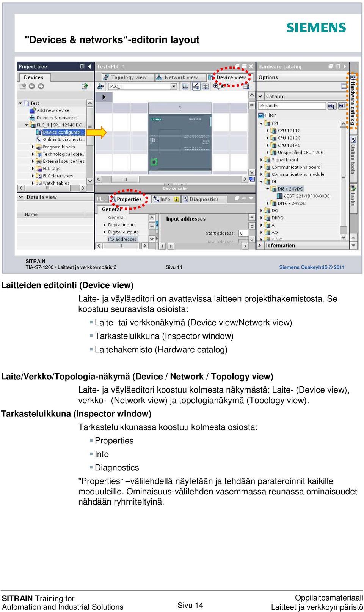
Task: Expand External source files folder
Action: pyautogui.click(x=33, y=161)
